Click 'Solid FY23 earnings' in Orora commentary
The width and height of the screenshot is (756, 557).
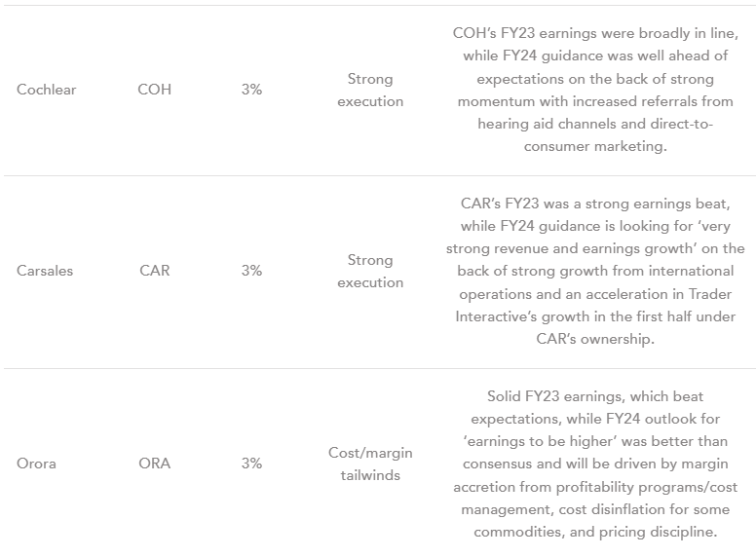(x=553, y=396)
